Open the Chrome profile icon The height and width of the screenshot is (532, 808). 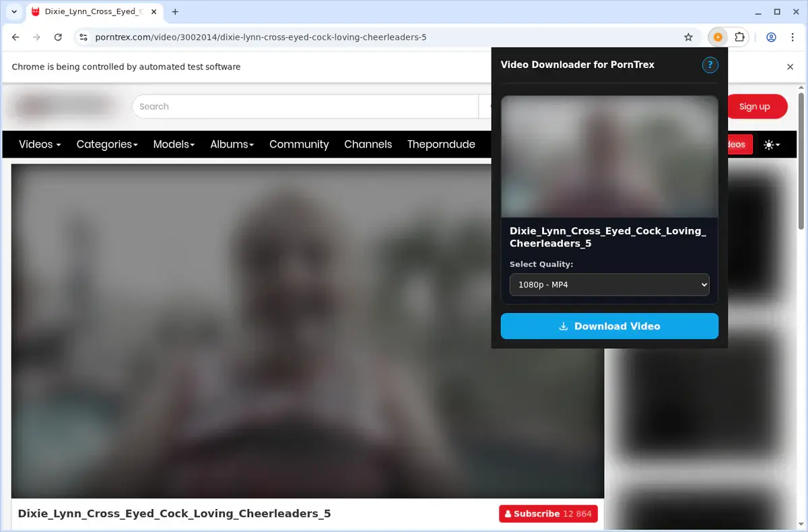tap(772, 38)
